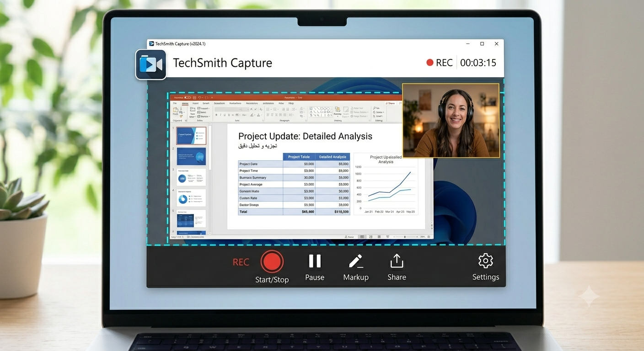Click the REC label left of Start/Stop
Screen dimensions: 644x351
241,262
